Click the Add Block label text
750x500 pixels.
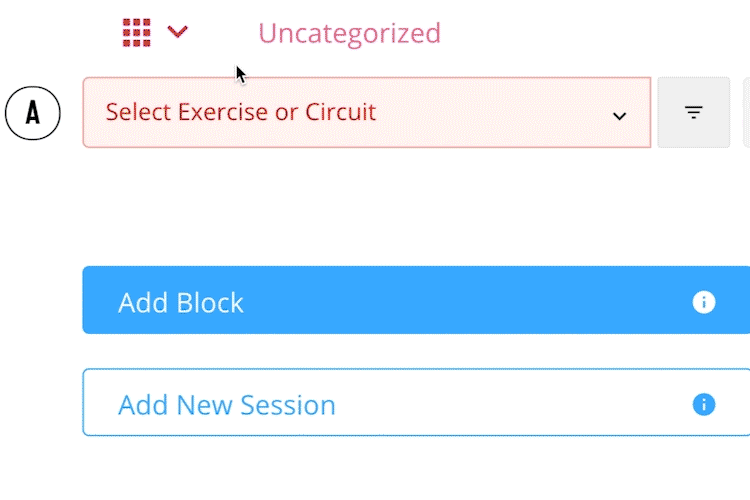[x=181, y=302]
